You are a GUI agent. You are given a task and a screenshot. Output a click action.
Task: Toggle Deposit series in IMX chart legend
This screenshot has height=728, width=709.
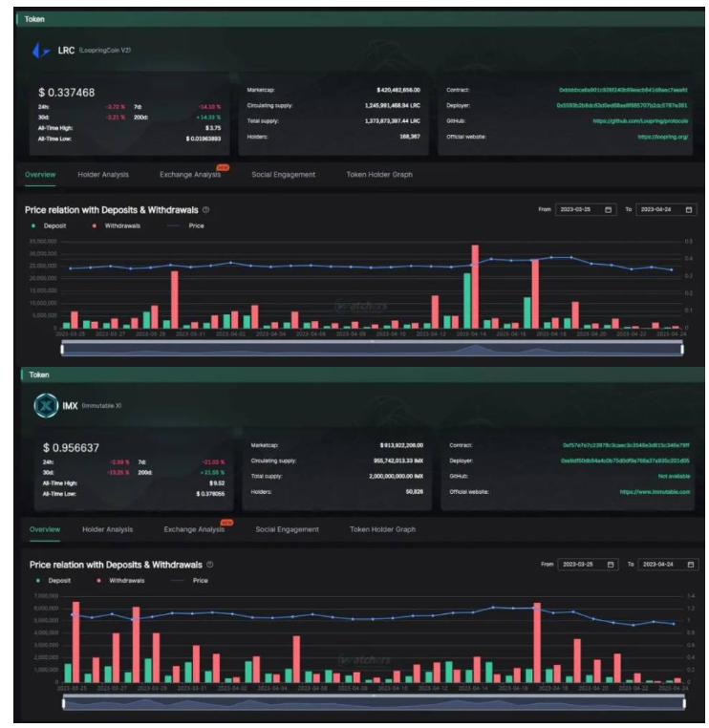54,580
